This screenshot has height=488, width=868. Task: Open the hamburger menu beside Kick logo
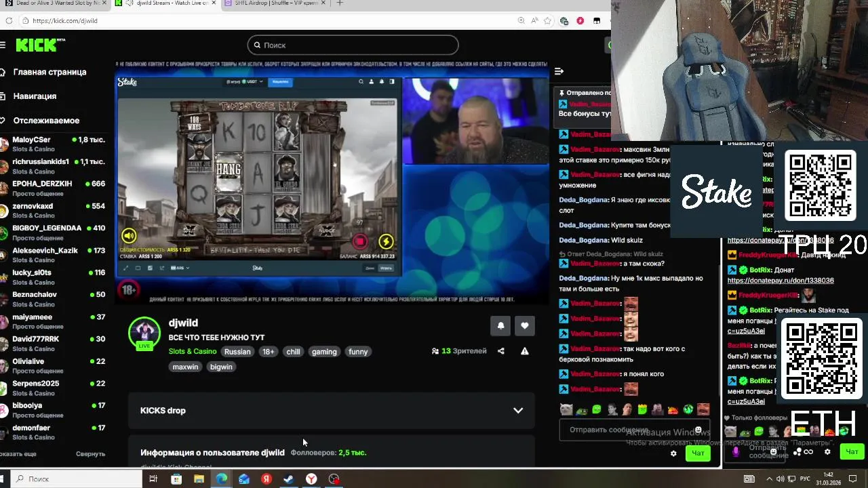pos(3,45)
